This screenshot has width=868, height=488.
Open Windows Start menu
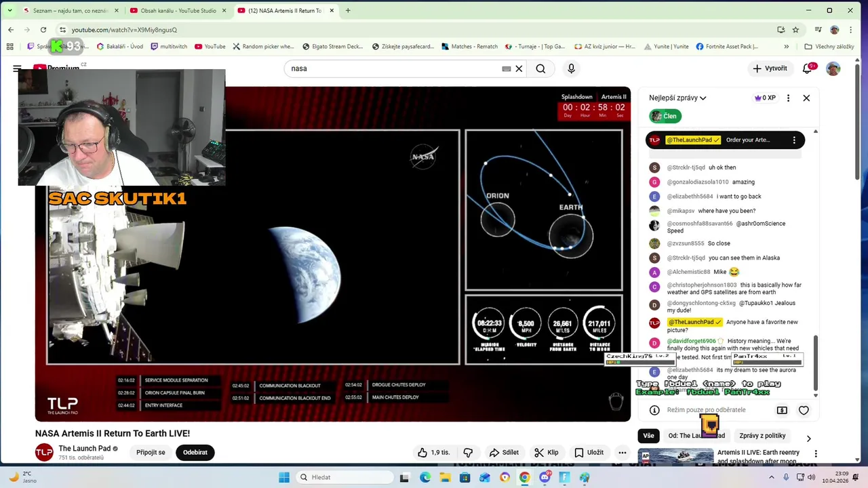click(284, 477)
